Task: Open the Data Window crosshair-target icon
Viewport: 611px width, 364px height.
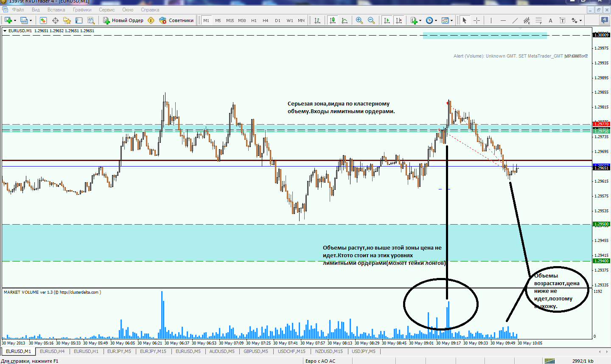Action: tap(55, 20)
